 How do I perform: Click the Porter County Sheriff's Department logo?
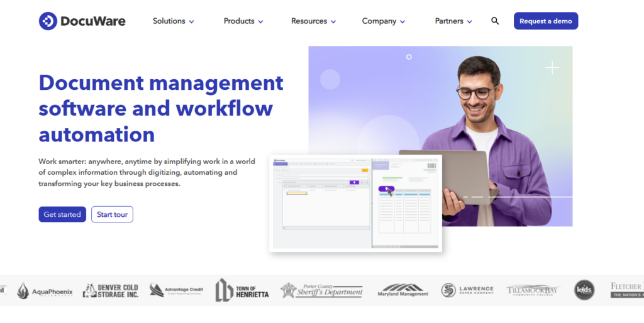pos(321,290)
